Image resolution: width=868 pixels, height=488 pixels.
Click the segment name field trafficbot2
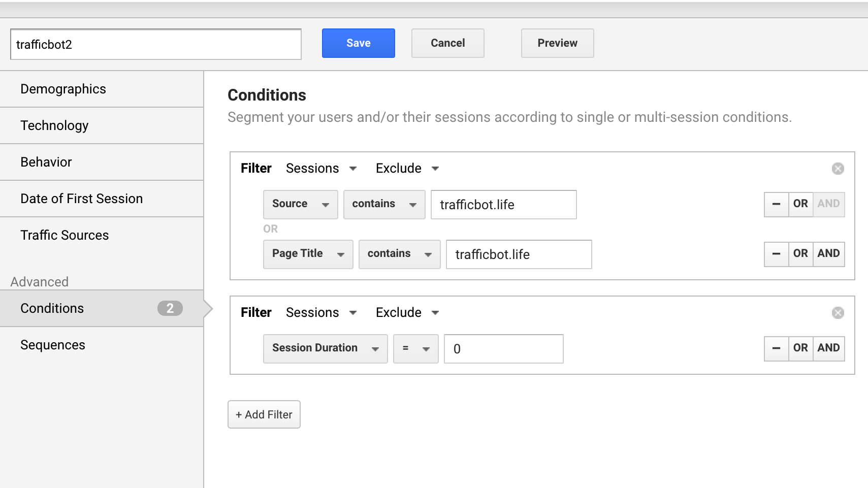click(x=155, y=44)
